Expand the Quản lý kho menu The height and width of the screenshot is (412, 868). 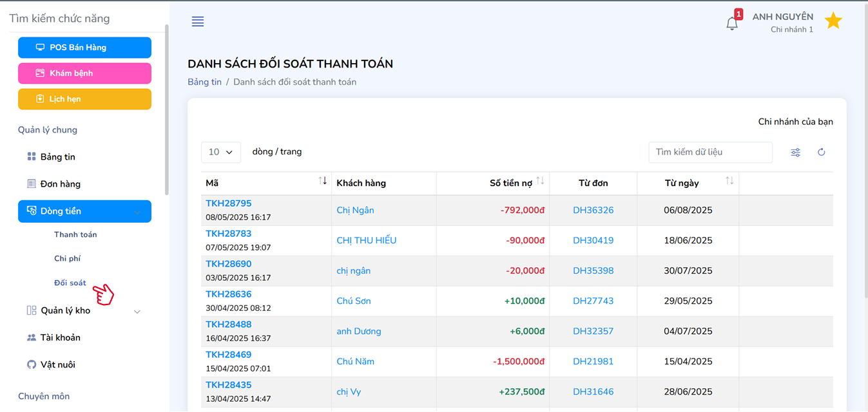pos(137,312)
